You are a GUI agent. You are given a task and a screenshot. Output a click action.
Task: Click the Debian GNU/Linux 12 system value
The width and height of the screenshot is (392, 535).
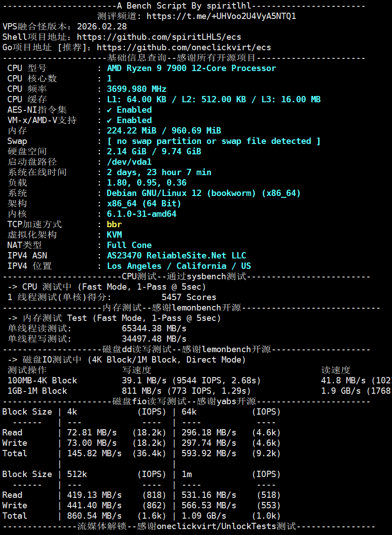204,193
